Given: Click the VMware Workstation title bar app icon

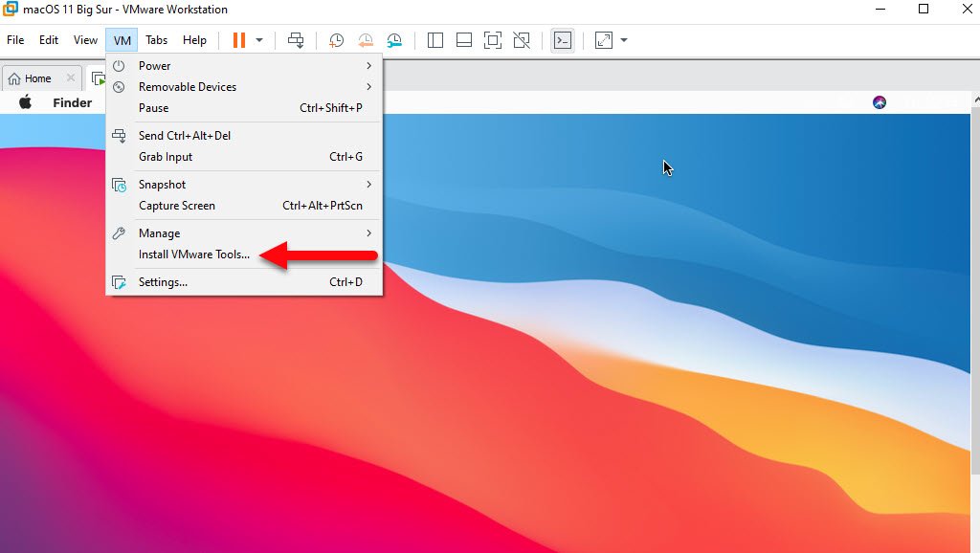Looking at the screenshot, I should coord(10,9).
